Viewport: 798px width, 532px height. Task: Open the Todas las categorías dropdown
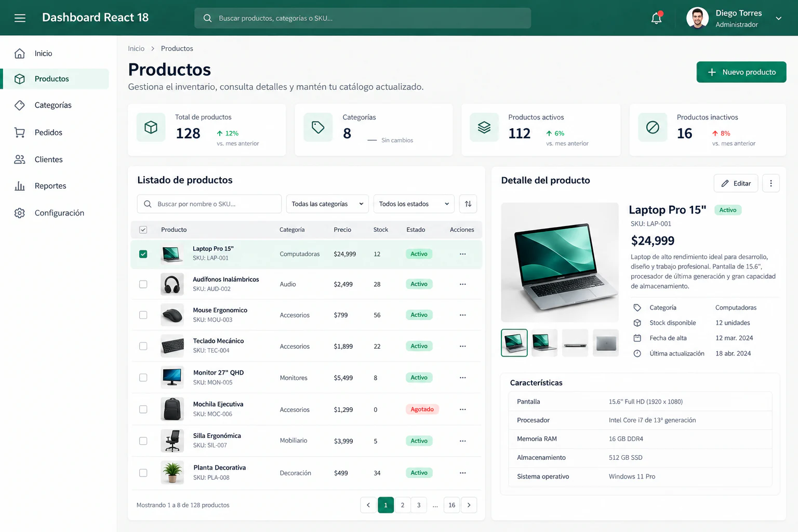point(327,204)
